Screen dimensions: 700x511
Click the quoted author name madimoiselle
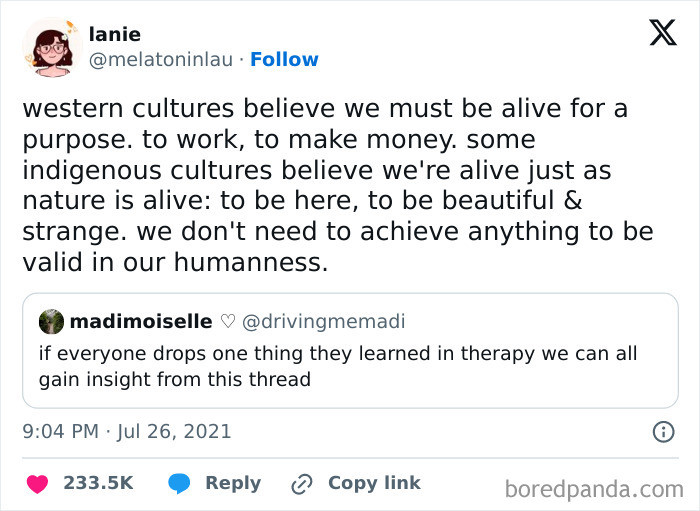[140, 321]
